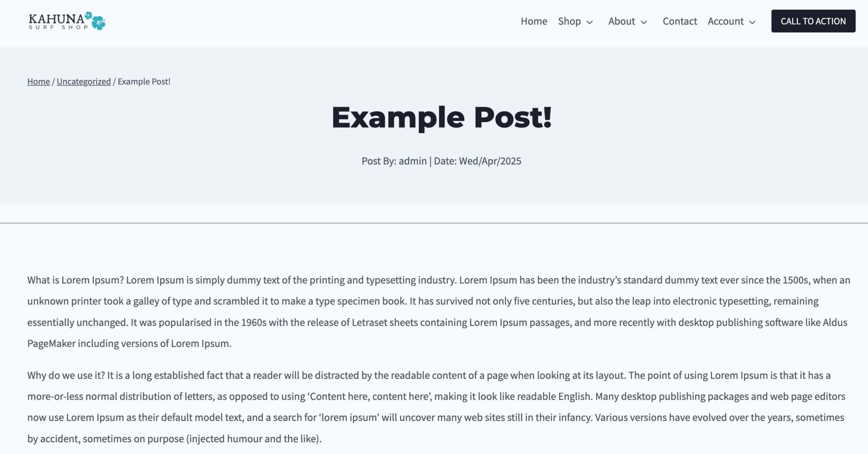
Task: Expand the About dropdown chevron
Action: (x=644, y=22)
